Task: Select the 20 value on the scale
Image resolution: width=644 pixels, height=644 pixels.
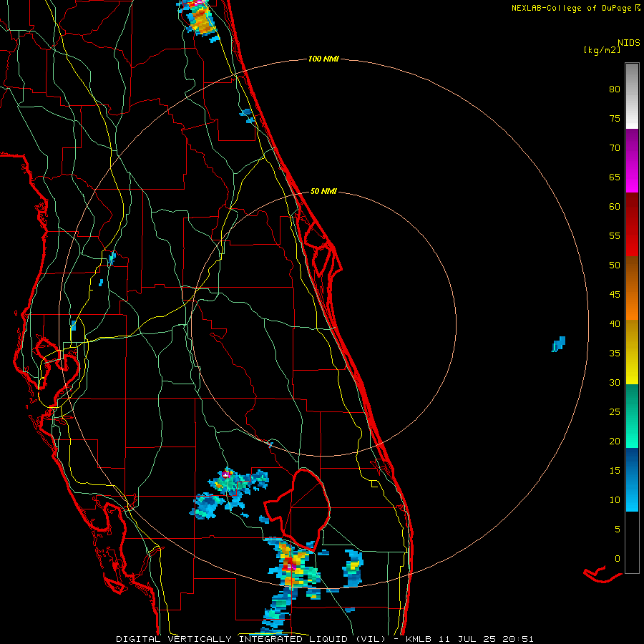Action: click(x=615, y=441)
